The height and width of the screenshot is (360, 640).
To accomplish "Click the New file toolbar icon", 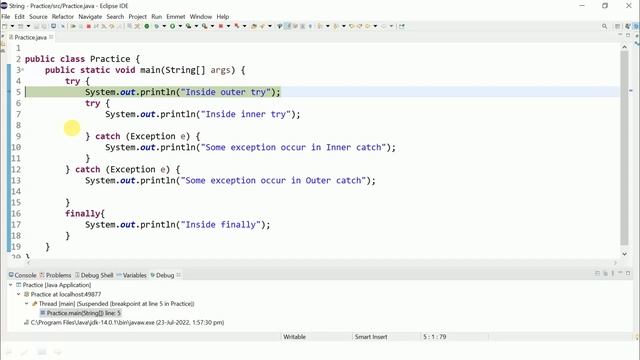I will (x=4, y=26).
